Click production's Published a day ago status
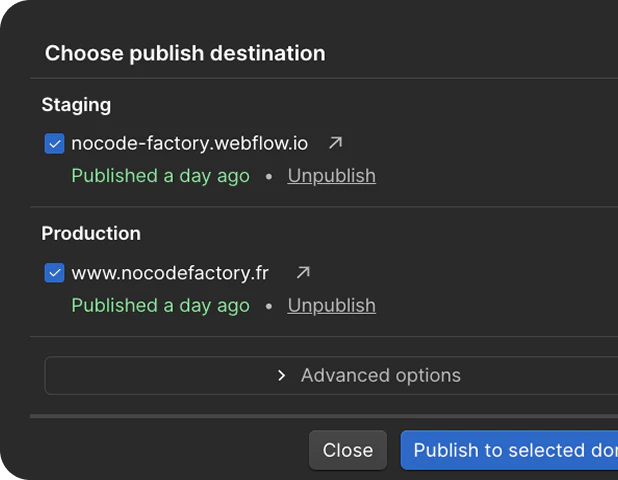This screenshot has height=480, width=618. [160, 305]
